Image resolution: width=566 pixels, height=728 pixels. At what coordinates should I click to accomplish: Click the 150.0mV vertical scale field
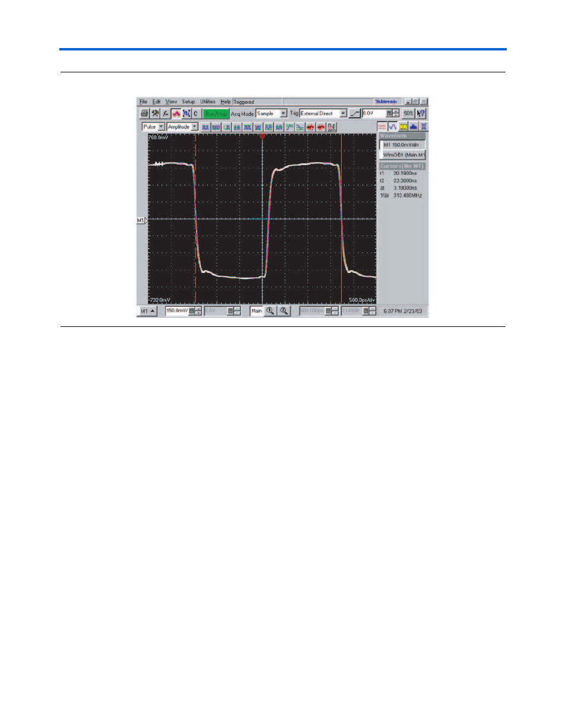(x=176, y=310)
